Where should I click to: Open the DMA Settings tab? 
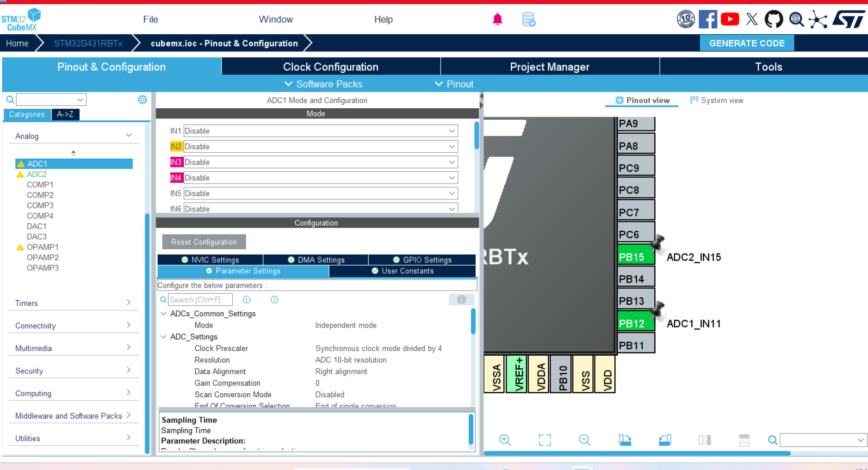tap(316, 260)
